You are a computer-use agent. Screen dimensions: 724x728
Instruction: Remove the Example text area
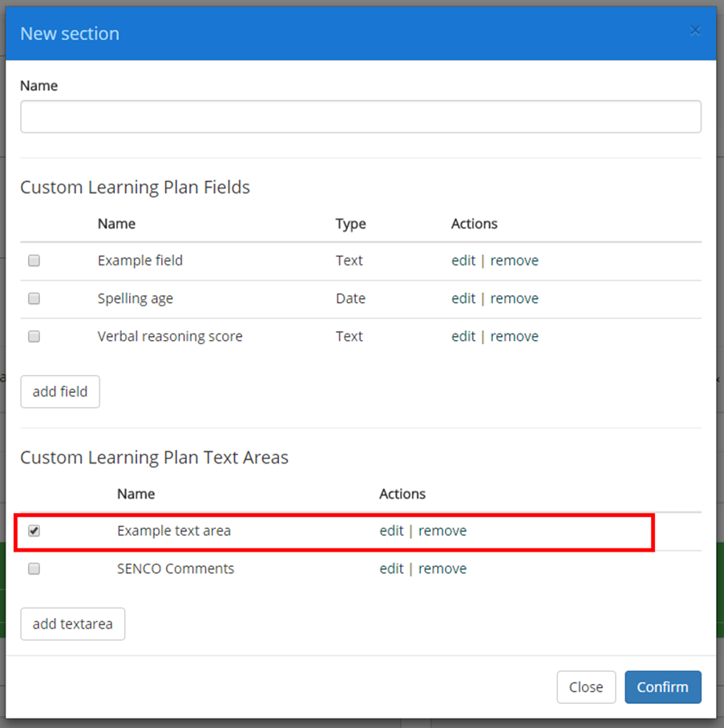click(x=442, y=531)
